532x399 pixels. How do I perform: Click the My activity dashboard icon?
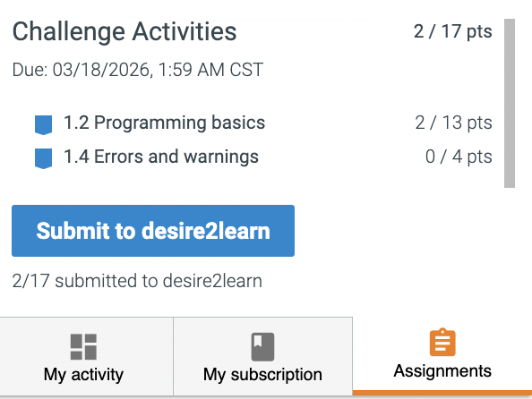pos(83,346)
